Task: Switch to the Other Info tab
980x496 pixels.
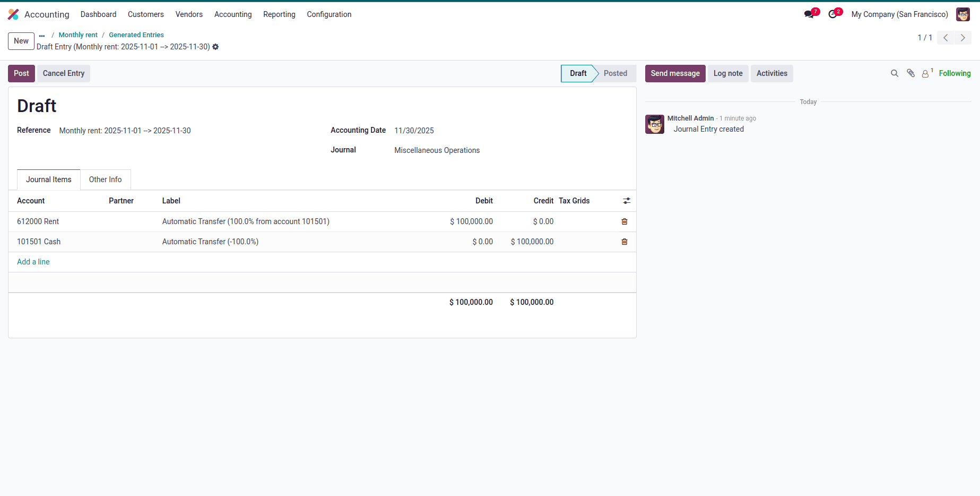Action: pos(105,179)
